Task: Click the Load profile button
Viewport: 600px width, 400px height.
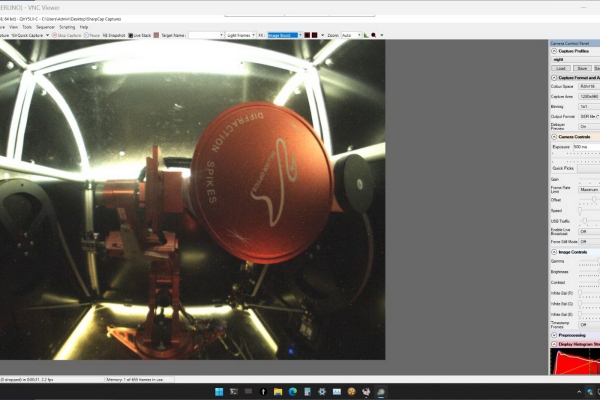Action: tap(561, 68)
